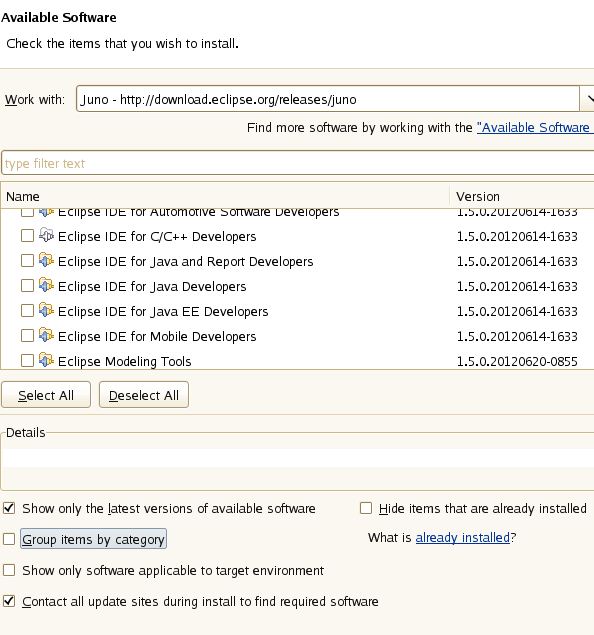Select Eclipse IDE for Mobile Developers text
The image size is (594, 635).
[x=157, y=337]
